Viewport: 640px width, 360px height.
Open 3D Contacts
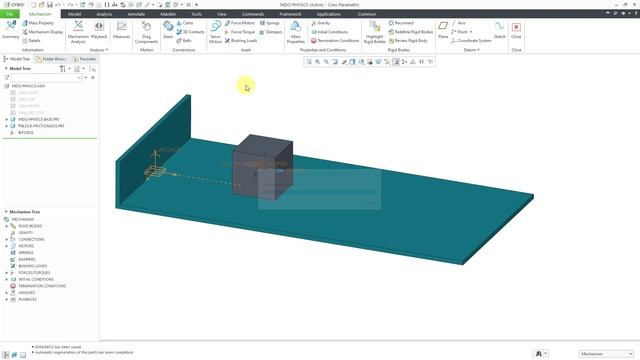[x=190, y=32]
